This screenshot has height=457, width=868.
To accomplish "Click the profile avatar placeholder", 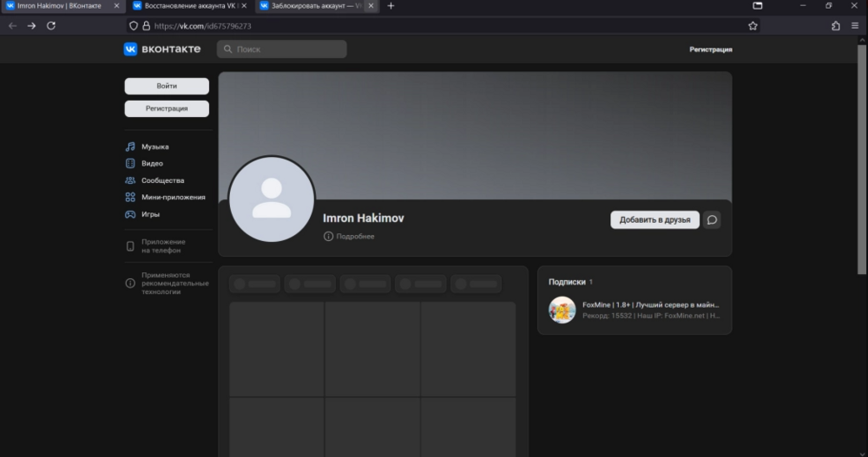I will coord(271,199).
